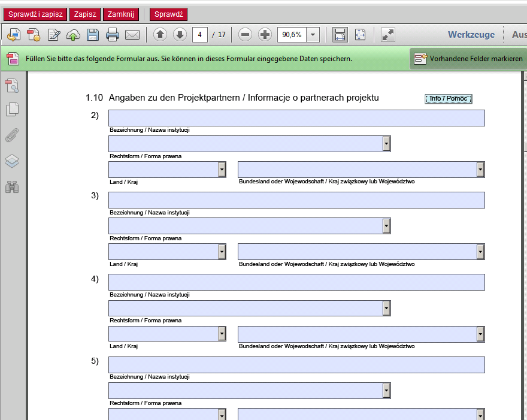Open the sign document pencil icon
The height and width of the screenshot is (420, 527).
pos(54,35)
